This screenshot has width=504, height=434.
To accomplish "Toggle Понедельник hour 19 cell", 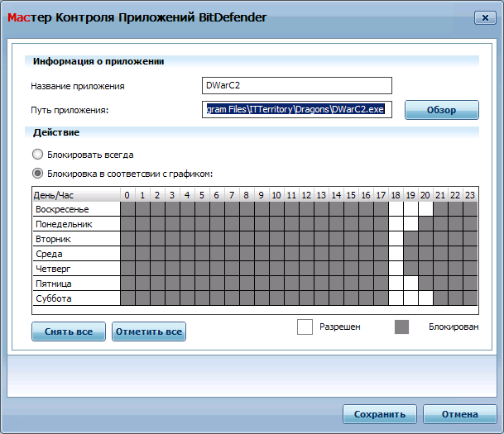I will pos(410,224).
